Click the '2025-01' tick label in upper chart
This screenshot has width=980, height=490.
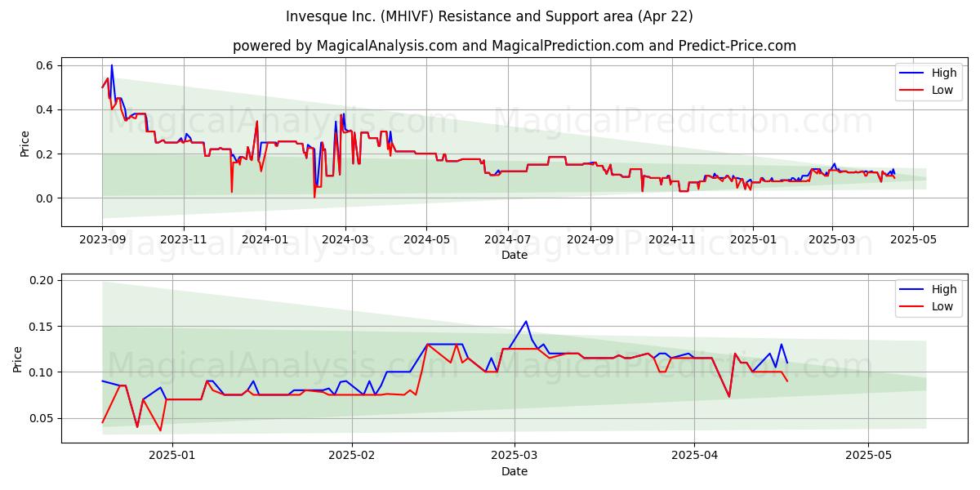(752, 240)
